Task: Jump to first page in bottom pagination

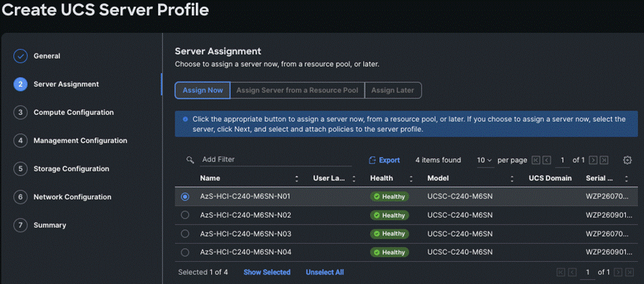Action: (x=560, y=272)
